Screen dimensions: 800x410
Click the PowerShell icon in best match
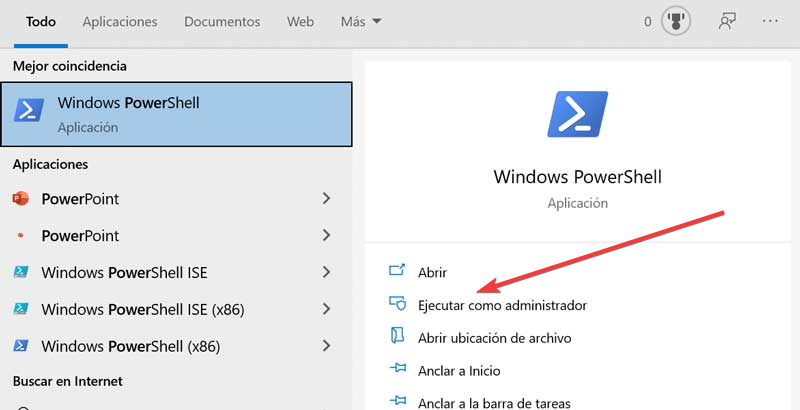[29, 110]
